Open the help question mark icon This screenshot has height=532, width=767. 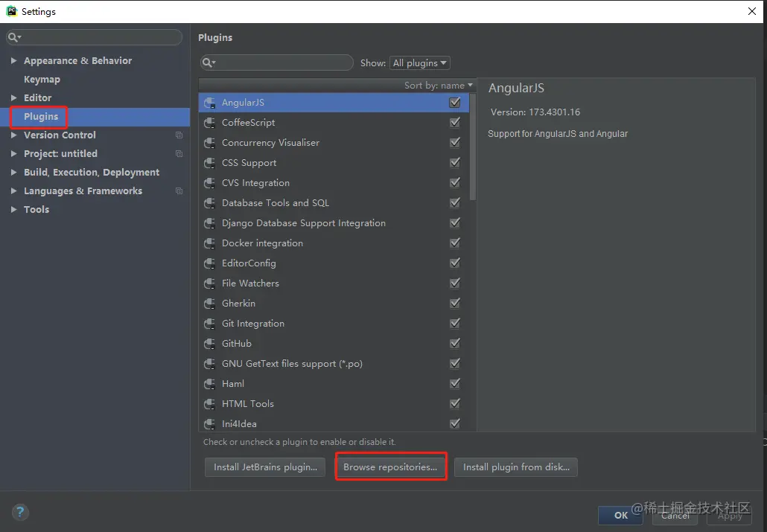click(x=20, y=512)
